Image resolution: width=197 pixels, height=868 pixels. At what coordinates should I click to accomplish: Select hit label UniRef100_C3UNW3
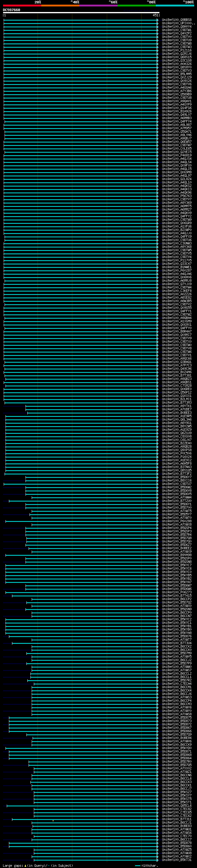pos(177,243)
